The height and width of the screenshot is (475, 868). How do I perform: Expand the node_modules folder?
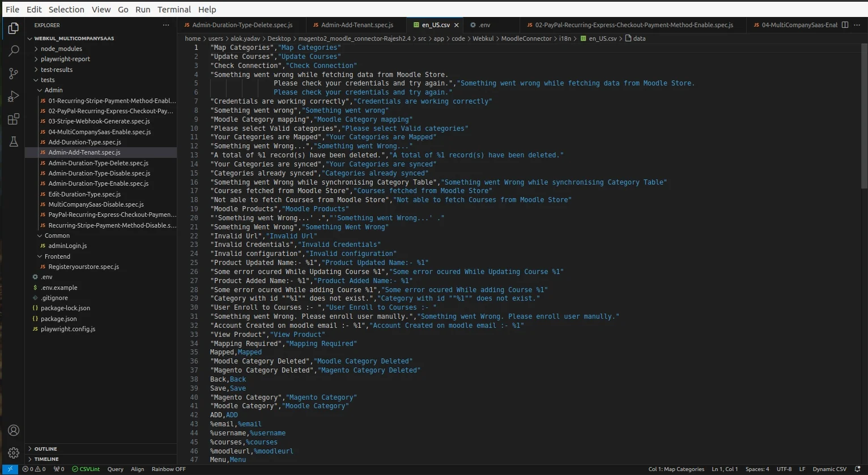point(61,49)
